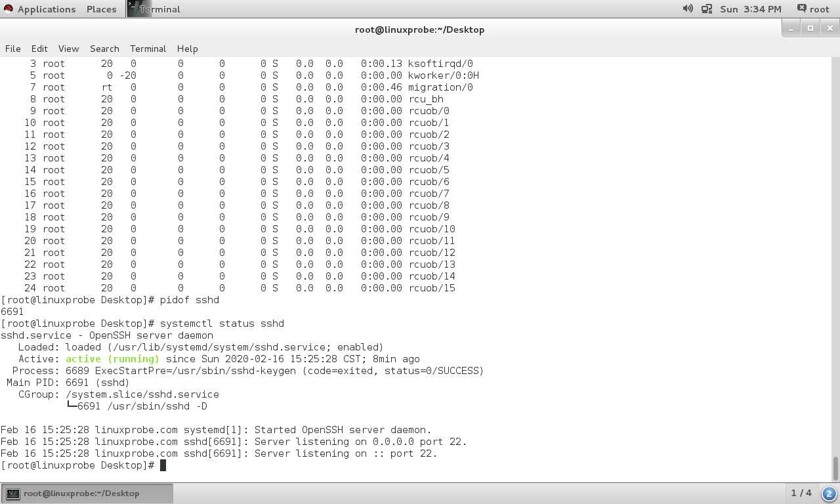Select root@linuxprobe:~/Desktop taskbar window button
840x504 pixels.
pos(88,493)
